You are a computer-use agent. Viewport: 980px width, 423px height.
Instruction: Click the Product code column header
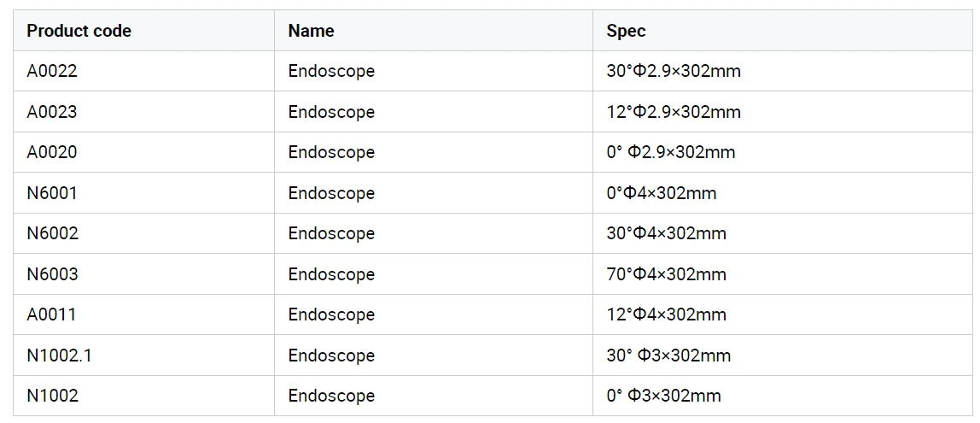click(x=143, y=31)
